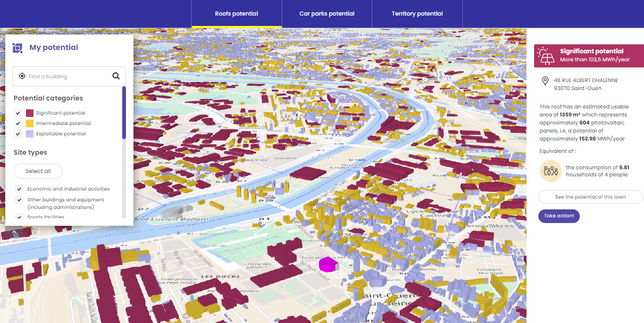Select the highlighted magenta building on map
This screenshot has width=644, height=323.
[x=327, y=264]
